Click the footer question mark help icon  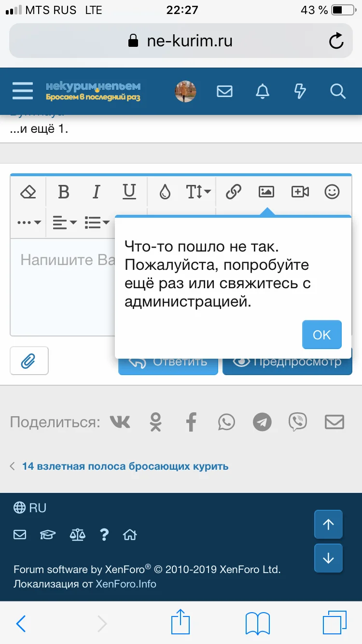pyautogui.click(x=104, y=535)
